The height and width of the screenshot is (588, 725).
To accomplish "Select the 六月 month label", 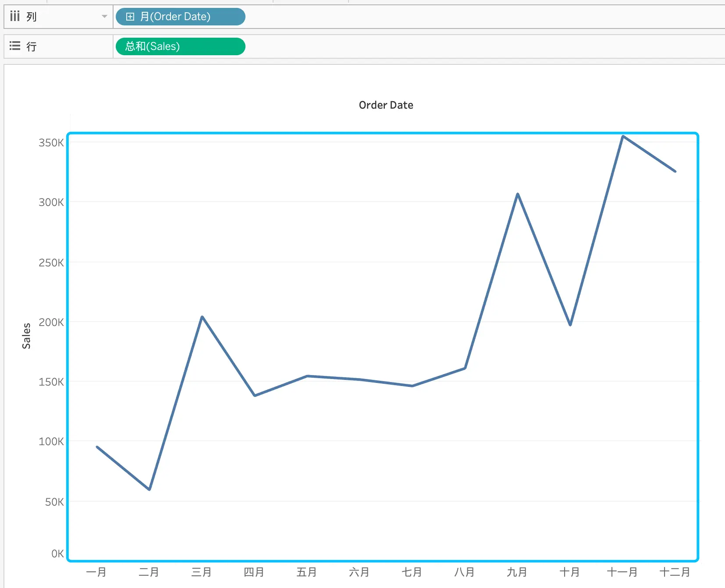I will (x=359, y=572).
